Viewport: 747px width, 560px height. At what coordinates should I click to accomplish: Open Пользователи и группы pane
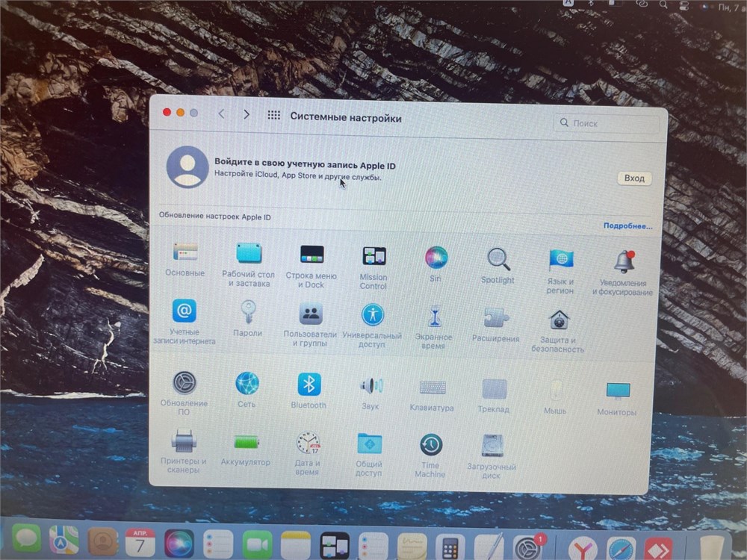point(310,324)
